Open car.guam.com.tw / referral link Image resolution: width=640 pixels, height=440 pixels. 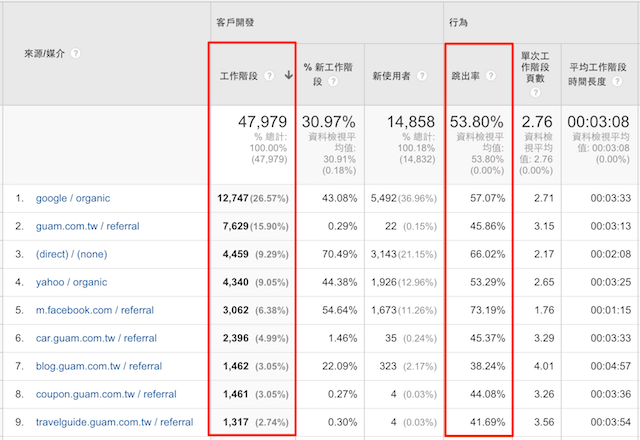click(96, 338)
